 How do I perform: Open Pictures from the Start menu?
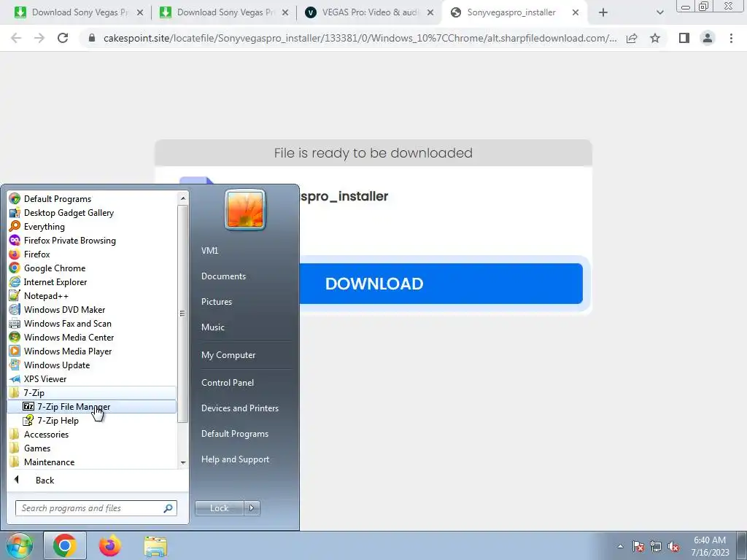point(216,302)
